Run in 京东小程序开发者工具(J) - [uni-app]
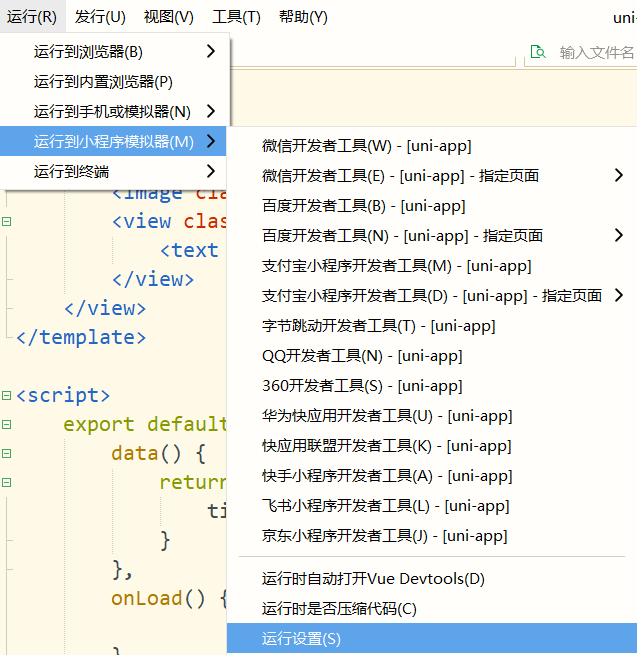This screenshot has width=637, height=655. [x=432, y=536]
